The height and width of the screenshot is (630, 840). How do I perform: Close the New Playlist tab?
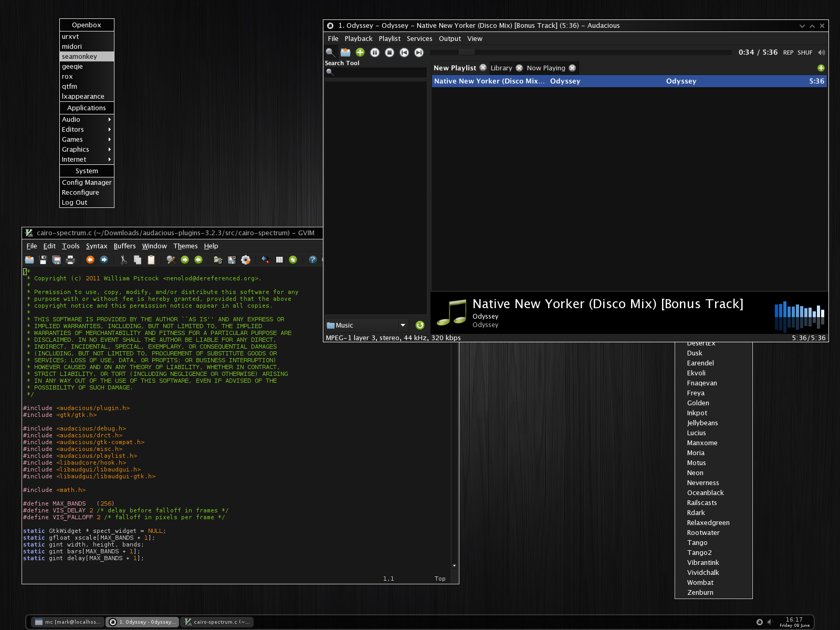click(483, 68)
